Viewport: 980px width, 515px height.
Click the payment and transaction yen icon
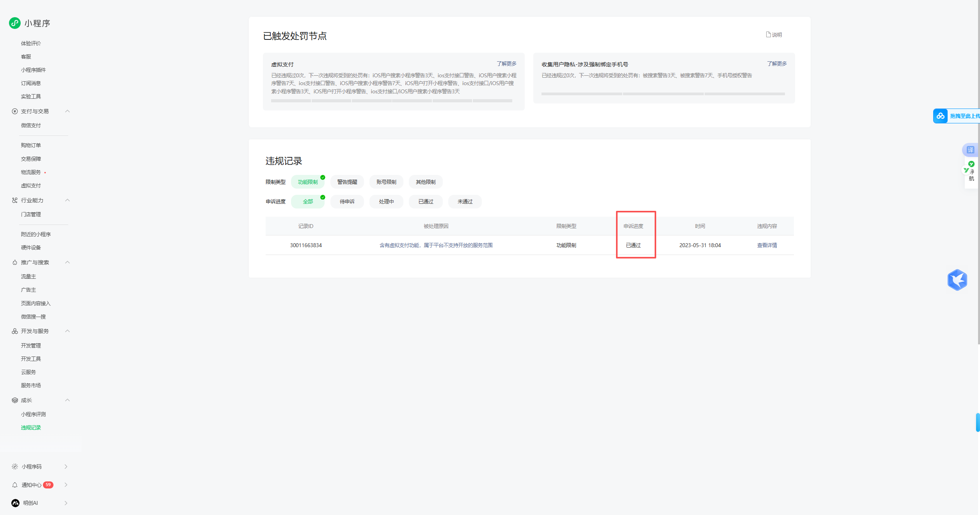(x=15, y=111)
